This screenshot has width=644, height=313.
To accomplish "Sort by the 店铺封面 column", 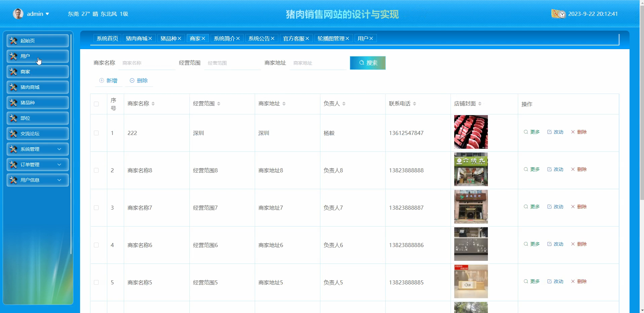I will pyautogui.click(x=480, y=104).
